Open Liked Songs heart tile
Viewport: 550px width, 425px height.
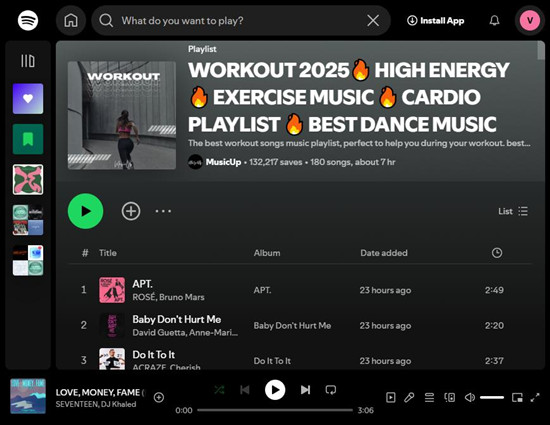tap(28, 99)
